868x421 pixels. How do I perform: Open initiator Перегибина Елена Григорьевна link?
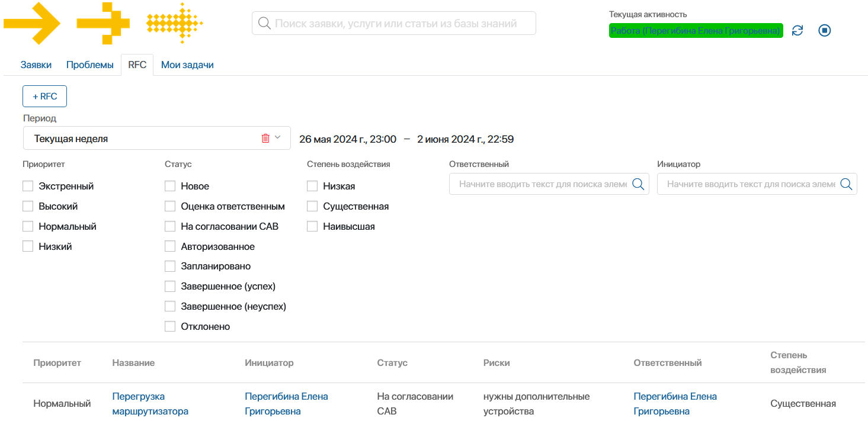[x=286, y=404]
